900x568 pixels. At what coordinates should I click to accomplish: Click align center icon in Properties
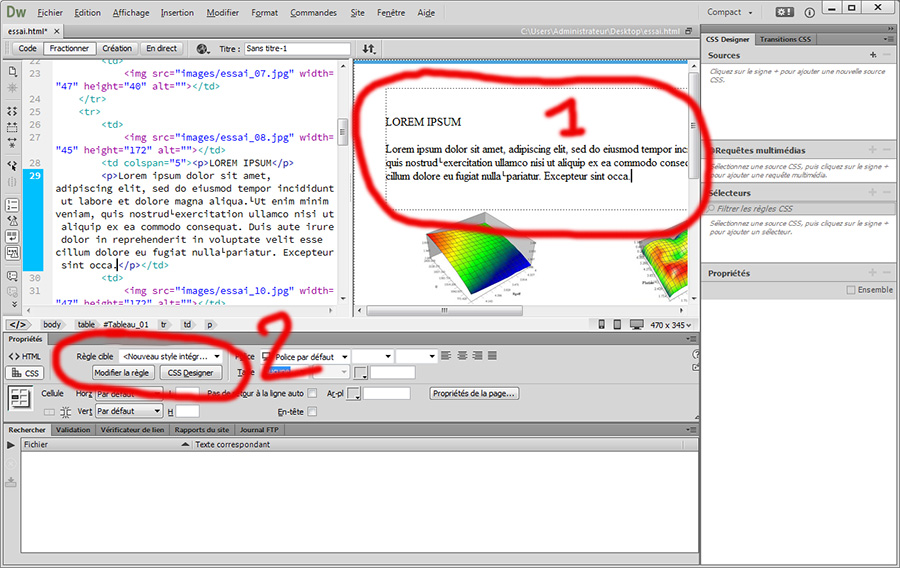pos(462,356)
